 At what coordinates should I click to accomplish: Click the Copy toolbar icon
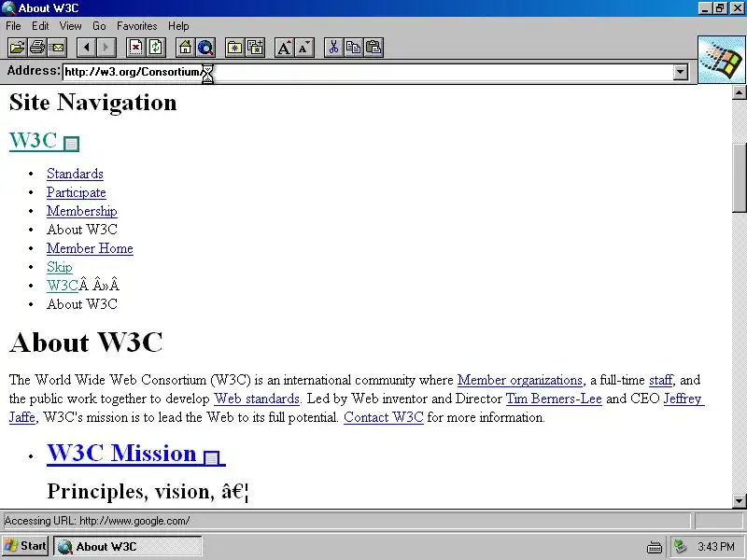354,48
